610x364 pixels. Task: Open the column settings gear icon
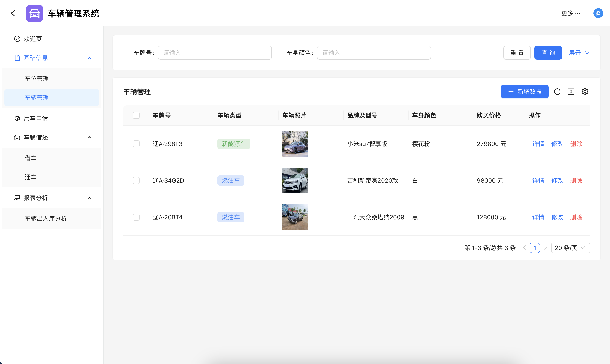click(x=585, y=92)
